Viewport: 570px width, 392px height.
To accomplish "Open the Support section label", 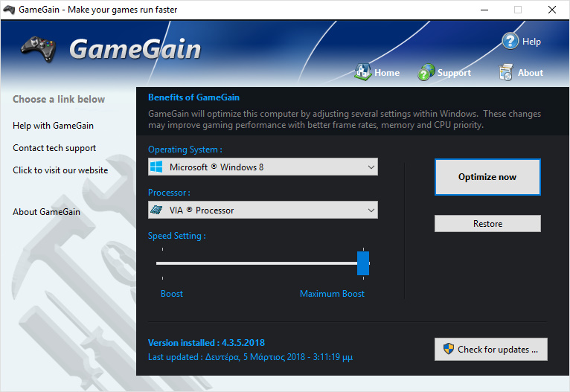I will tap(454, 73).
